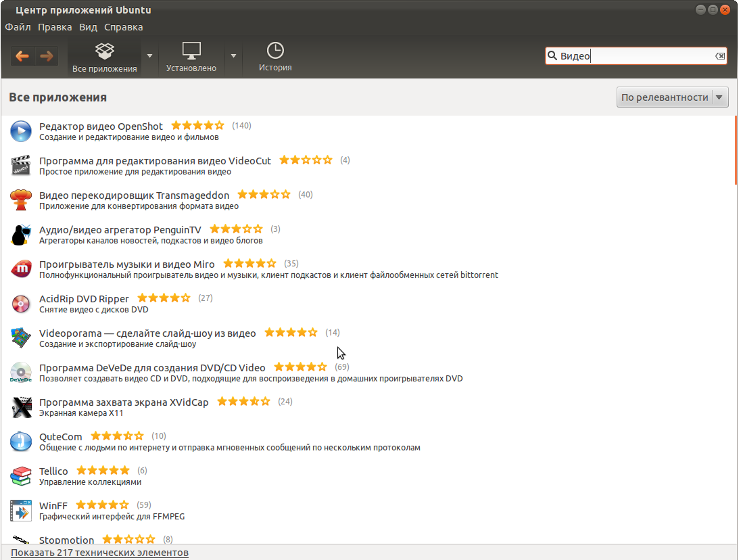Click the title Программа захвата экрана XVidCap
Image resolution: width=739 pixels, height=560 pixels.
124,402
